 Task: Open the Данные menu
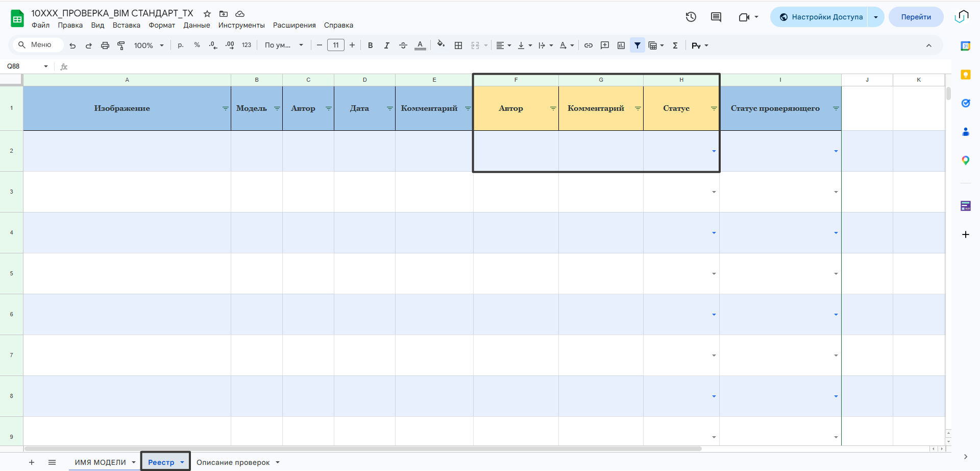pyautogui.click(x=197, y=25)
